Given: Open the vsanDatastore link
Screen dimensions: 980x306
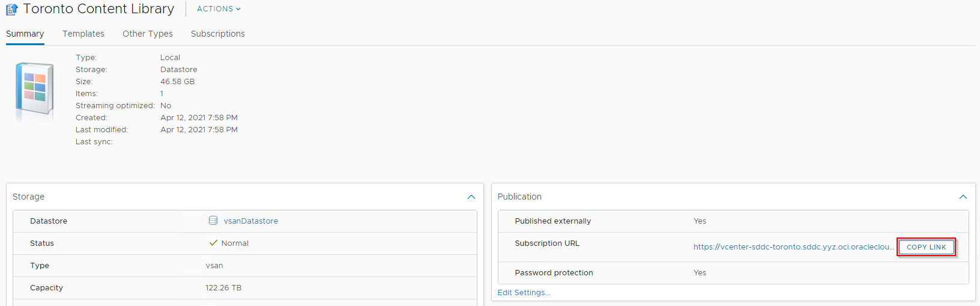Looking at the screenshot, I should pyautogui.click(x=251, y=221).
